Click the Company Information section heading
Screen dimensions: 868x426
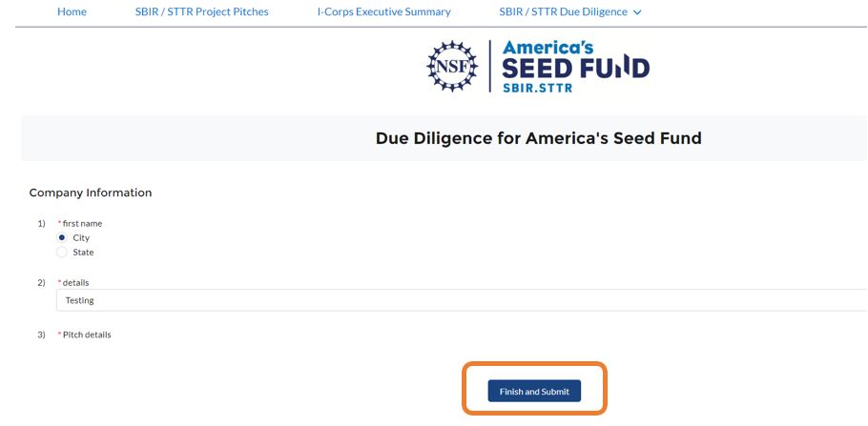[x=91, y=193]
